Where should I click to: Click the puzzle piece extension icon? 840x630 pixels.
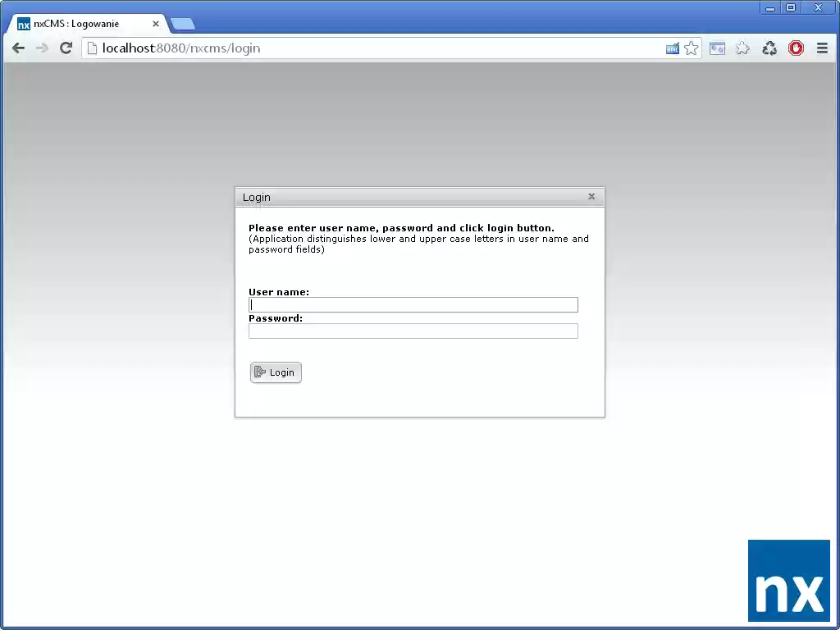(x=742, y=48)
